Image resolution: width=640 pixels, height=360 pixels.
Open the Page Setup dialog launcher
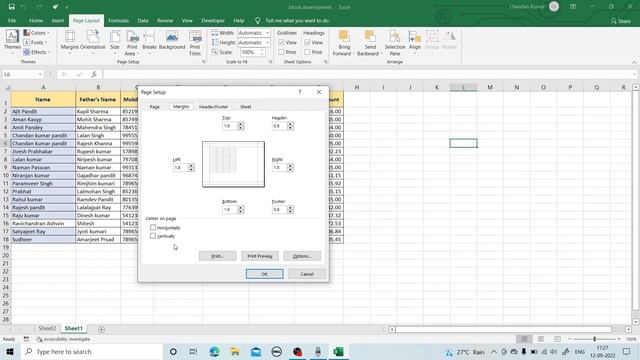203,62
